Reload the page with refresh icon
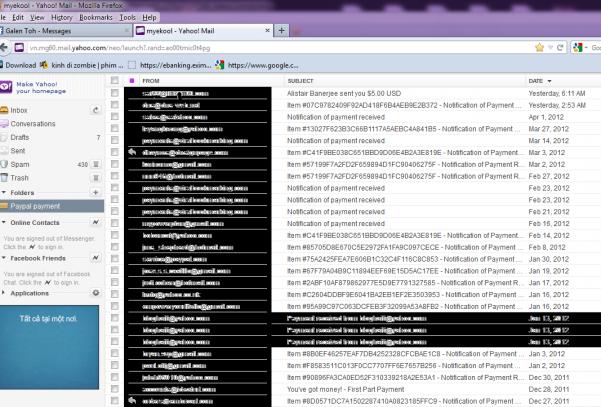This screenshot has width=601, height=407. point(560,48)
